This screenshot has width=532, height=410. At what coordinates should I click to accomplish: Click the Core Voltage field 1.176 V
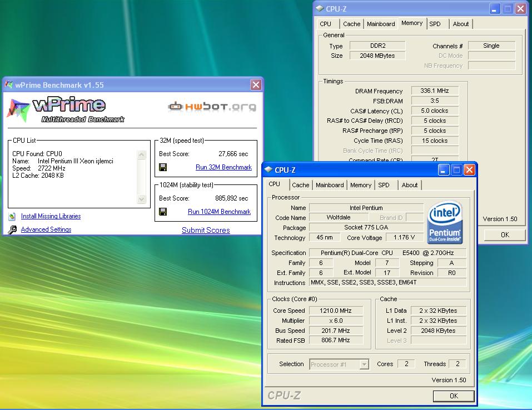tap(404, 237)
